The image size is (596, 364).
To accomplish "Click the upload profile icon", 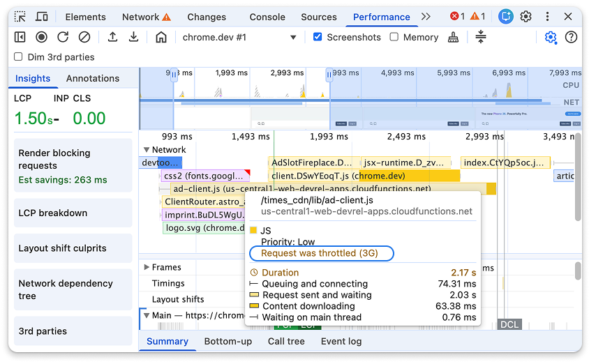I will 112,38.
